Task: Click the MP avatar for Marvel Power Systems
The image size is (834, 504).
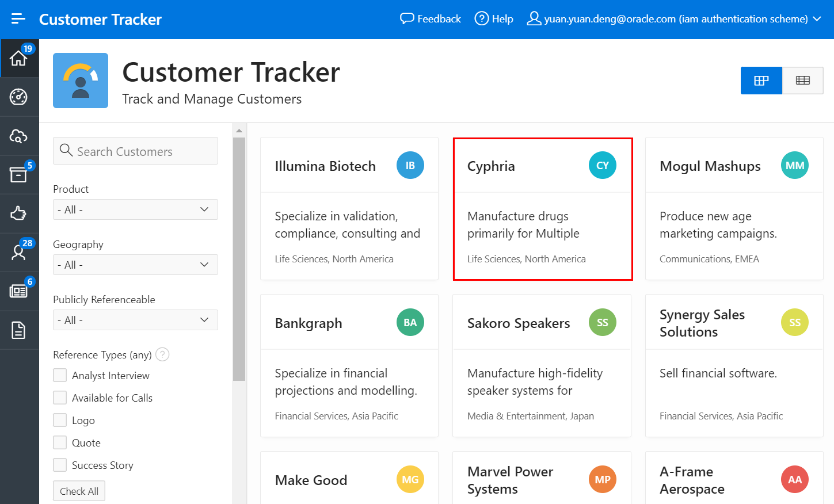Action: [x=603, y=480]
